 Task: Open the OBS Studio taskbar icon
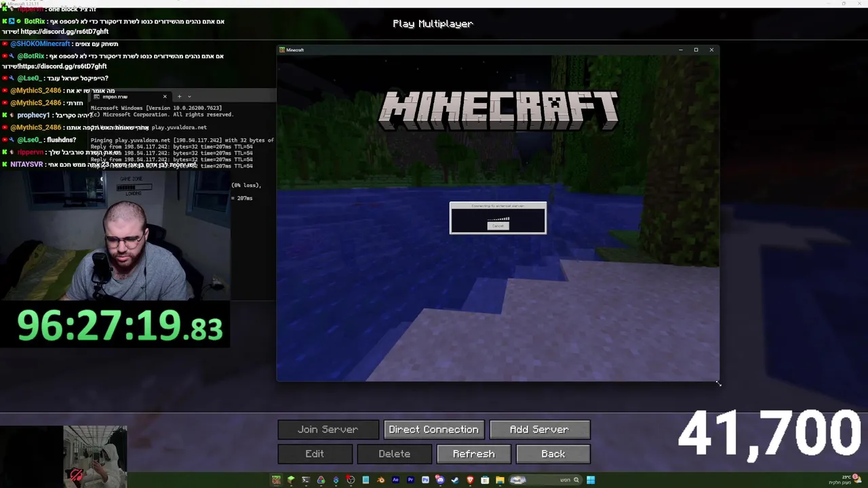[x=351, y=480]
